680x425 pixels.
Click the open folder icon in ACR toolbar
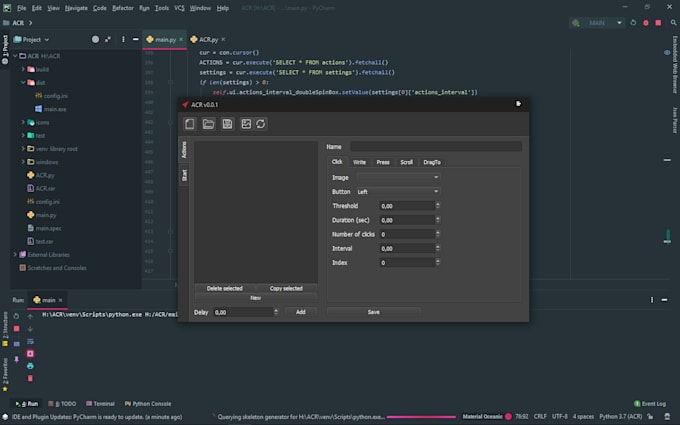[x=209, y=124]
